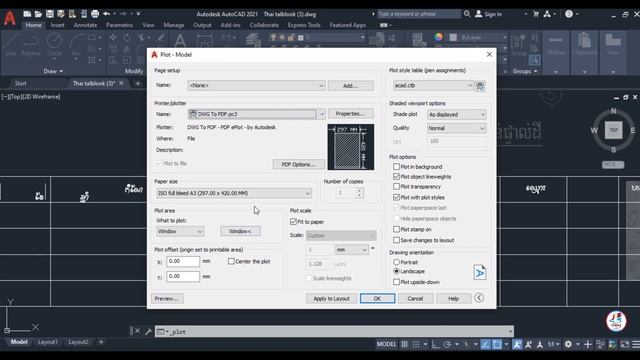Select Portrait drawing orientation
640x360 pixels.
coord(396,262)
